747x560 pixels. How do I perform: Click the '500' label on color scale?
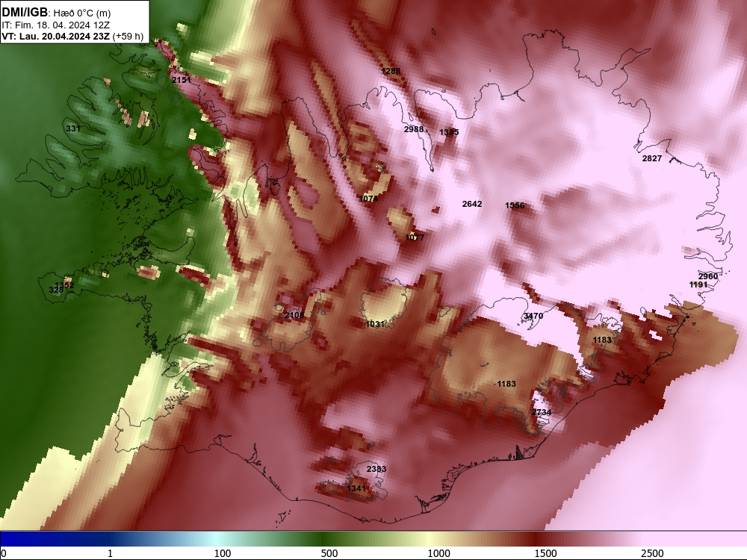(x=329, y=553)
